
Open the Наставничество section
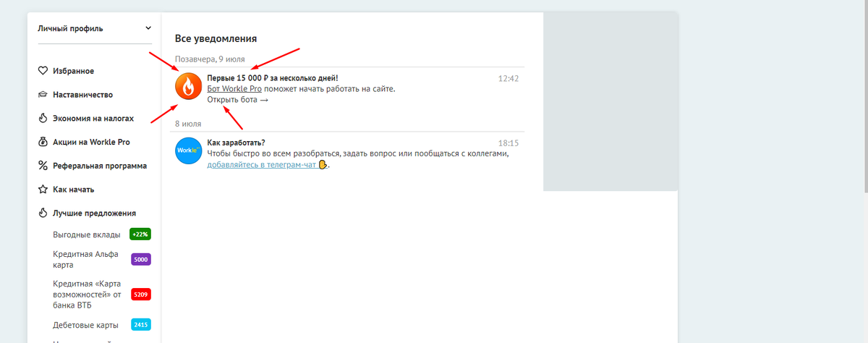coord(82,95)
